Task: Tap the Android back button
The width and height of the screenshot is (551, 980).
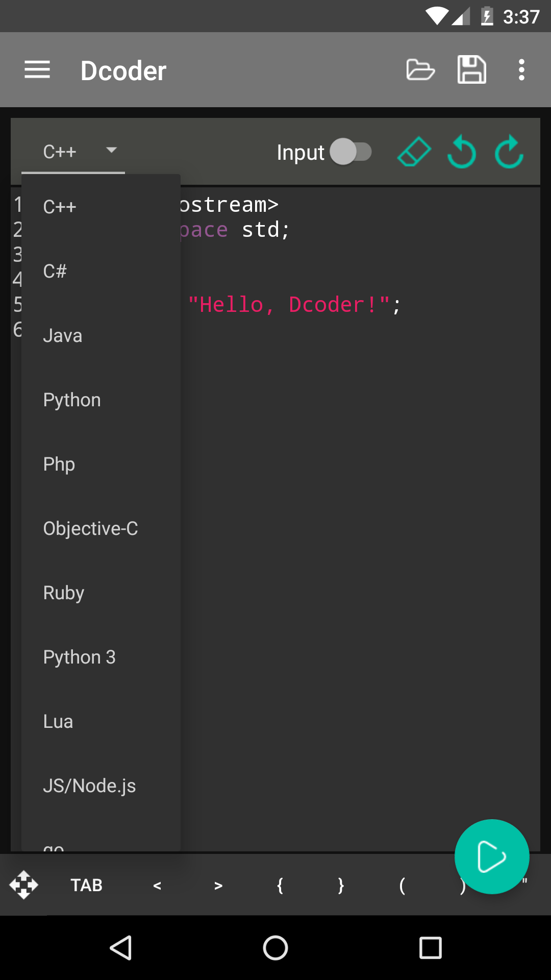Action: pos(121,948)
